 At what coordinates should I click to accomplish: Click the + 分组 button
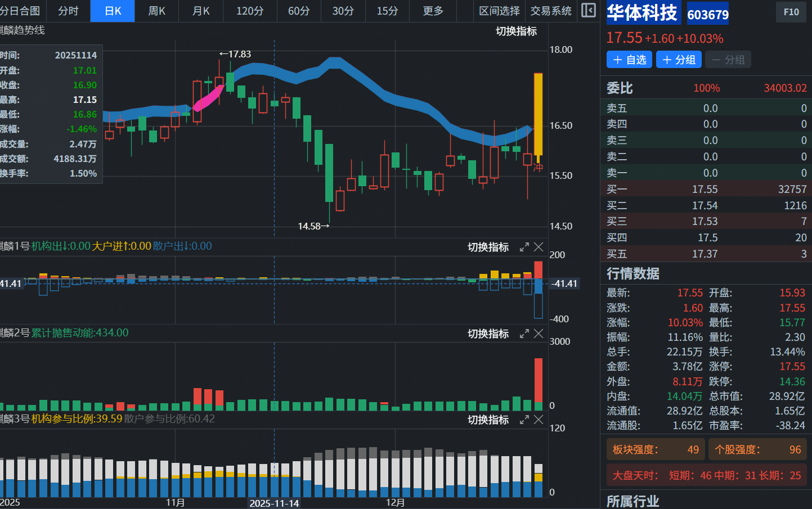click(x=679, y=60)
